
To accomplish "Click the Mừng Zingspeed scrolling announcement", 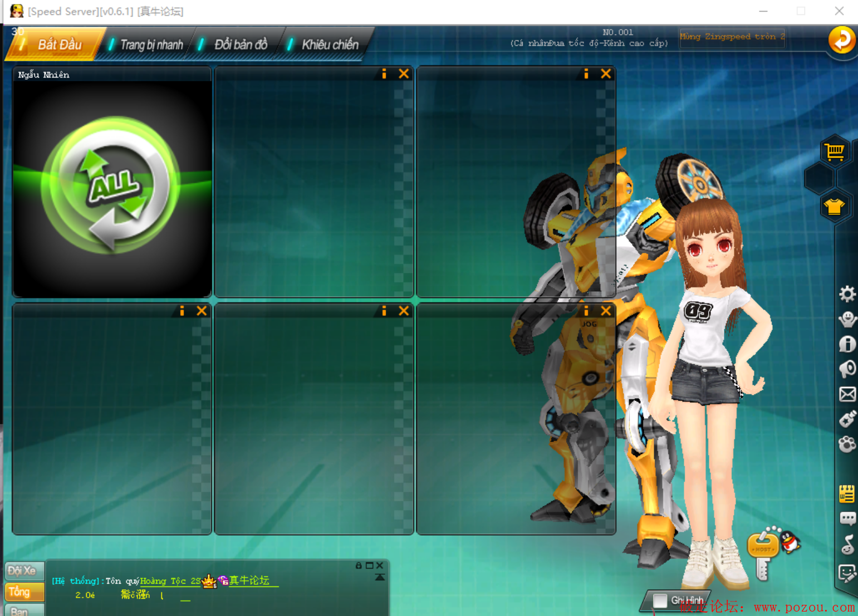I will pos(732,37).
